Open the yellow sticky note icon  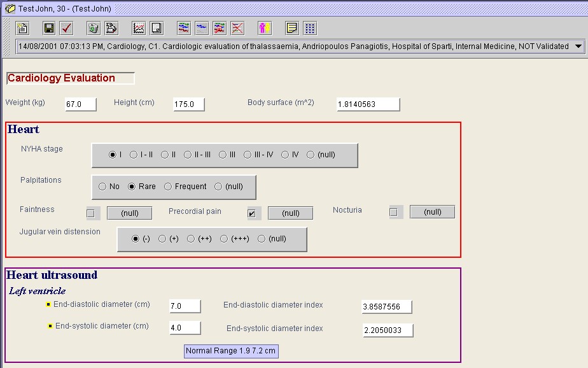click(x=292, y=28)
